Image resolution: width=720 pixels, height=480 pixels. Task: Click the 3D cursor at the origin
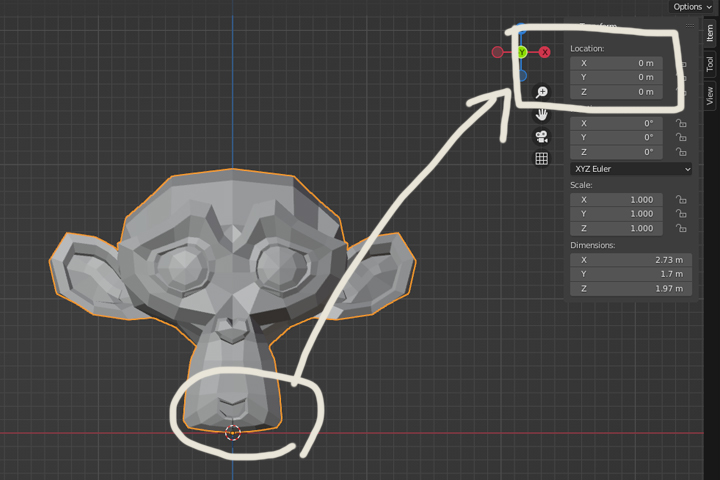click(233, 433)
